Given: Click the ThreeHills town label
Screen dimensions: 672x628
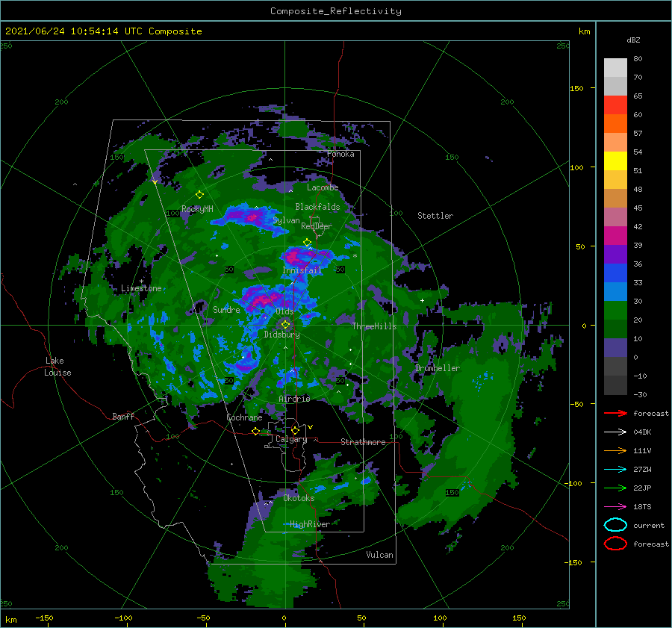Looking at the screenshot, I should (374, 326).
